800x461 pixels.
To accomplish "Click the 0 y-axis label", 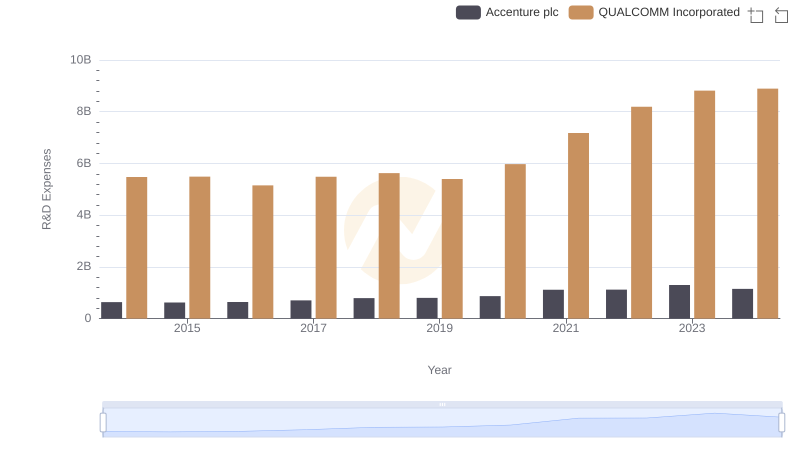I will click(x=88, y=319).
